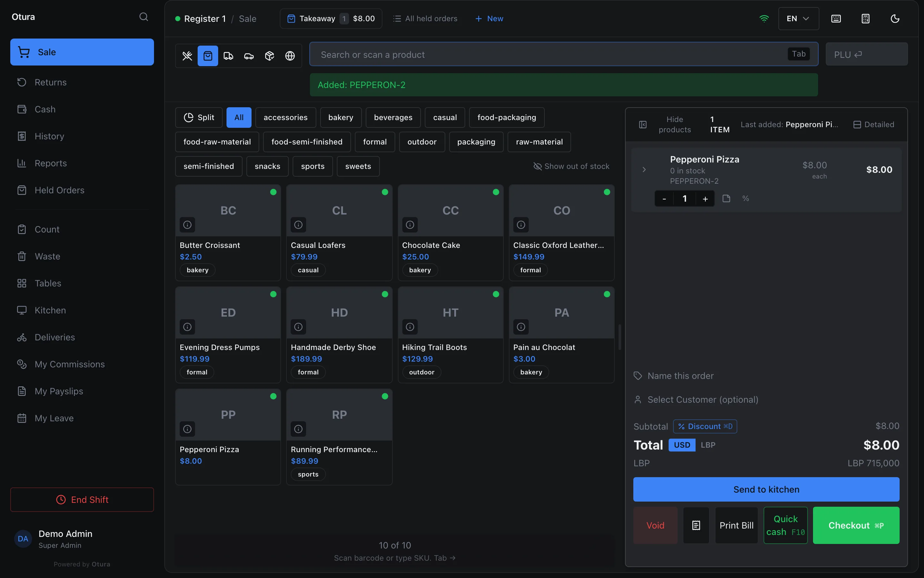Add Chocolate Cake product card to order
The height and width of the screenshot is (578, 924).
(450, 233)
